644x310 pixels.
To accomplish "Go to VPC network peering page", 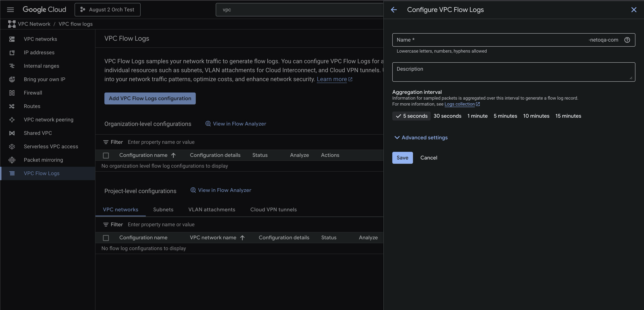I will coord(48,120).
